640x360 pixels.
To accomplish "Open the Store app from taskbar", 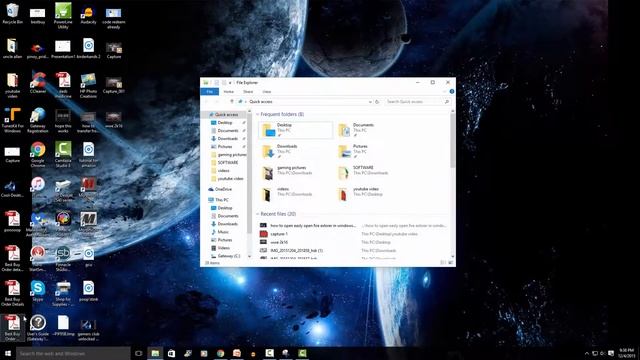I will (x=171, y=353).
